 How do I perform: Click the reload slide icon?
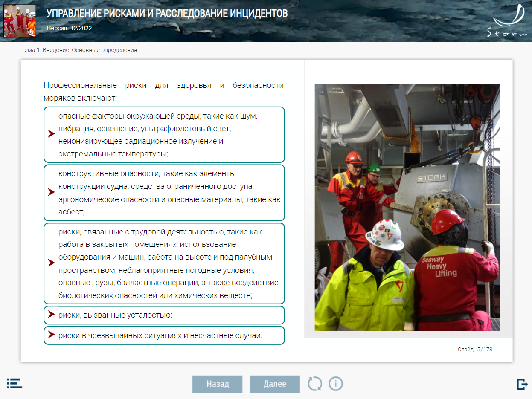[315, 384]
